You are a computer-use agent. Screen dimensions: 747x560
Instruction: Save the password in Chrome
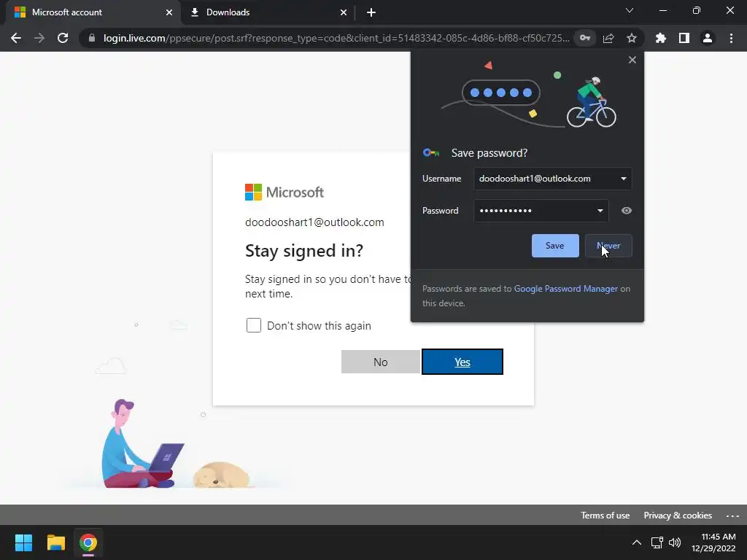pyautogui.click(x=555, y=246)
